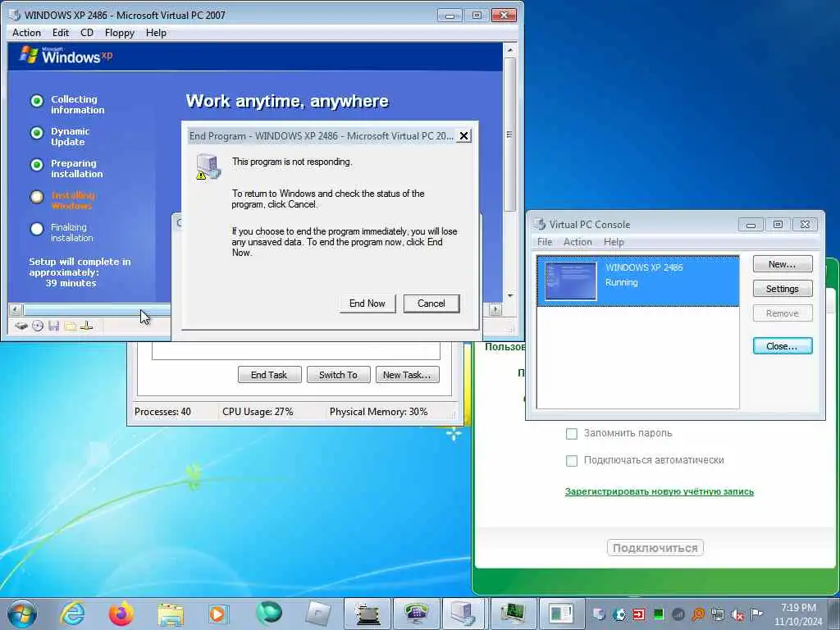Click the down arrow of the Virtual PC vertical scrollbar
This screenshot has height=630, width=840.
point(510,295)
